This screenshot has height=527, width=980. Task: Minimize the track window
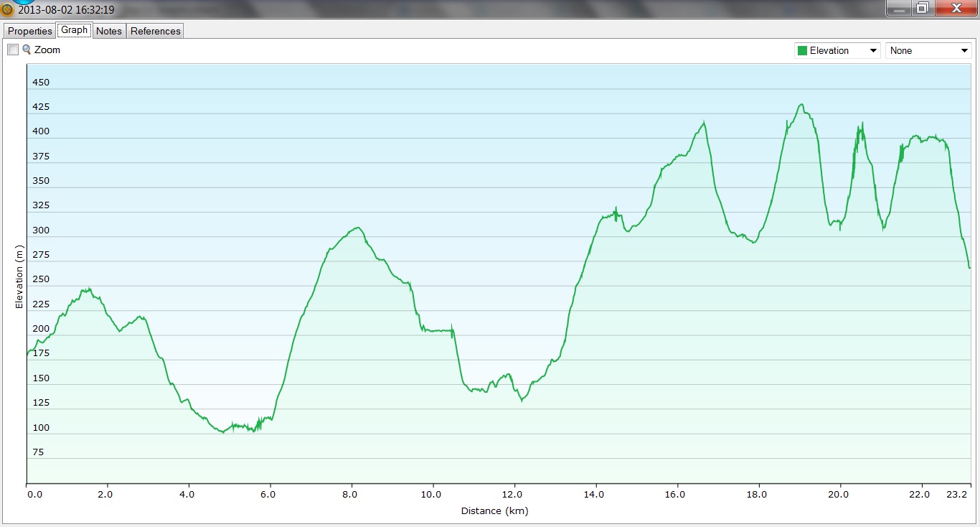(899, 9)
